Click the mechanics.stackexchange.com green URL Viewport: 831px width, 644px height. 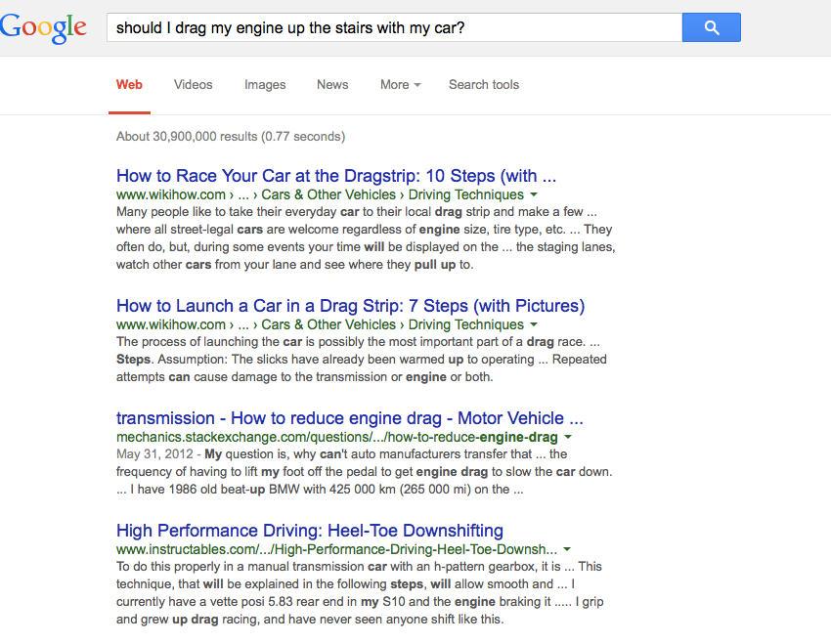point(336,437)
